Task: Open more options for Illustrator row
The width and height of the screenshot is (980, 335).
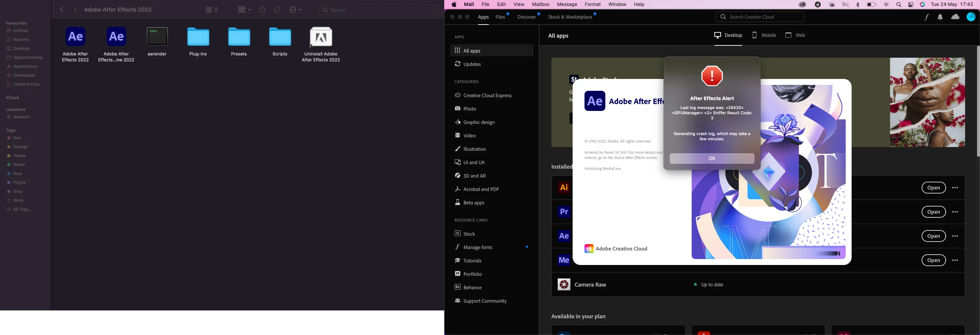Action: 955,188
